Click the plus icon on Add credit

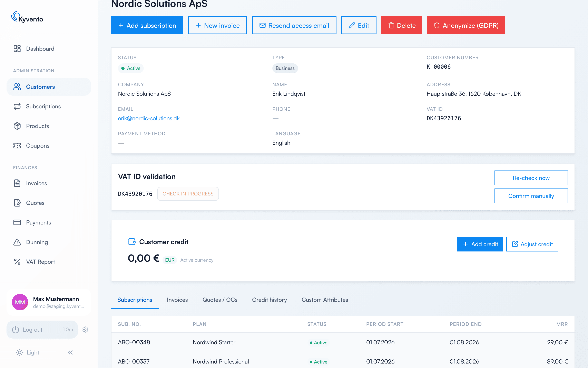pos(465,244)
